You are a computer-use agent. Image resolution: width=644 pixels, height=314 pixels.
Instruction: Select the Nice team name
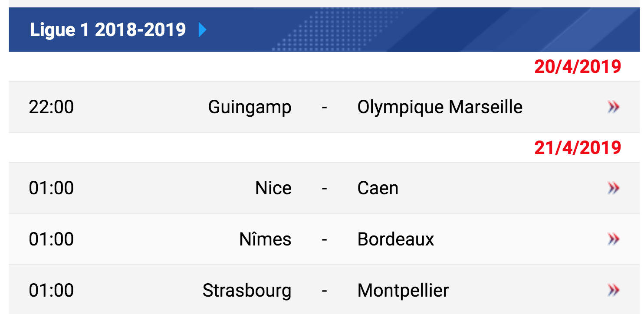(x=273, y=188)
